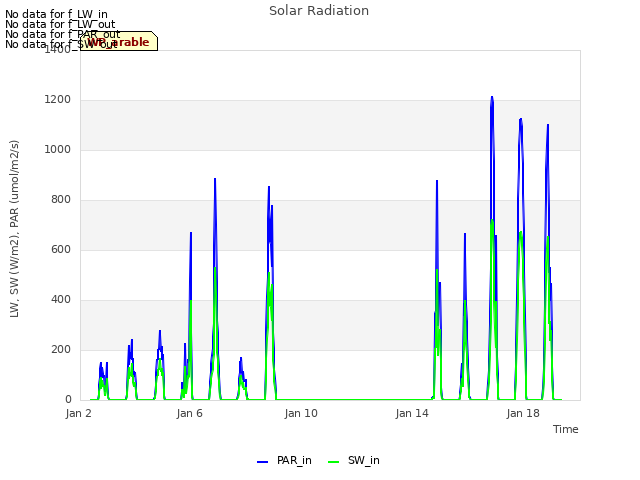Click the WP_arable label box
The height and width of the screenshot is (480, 640).
119,41
